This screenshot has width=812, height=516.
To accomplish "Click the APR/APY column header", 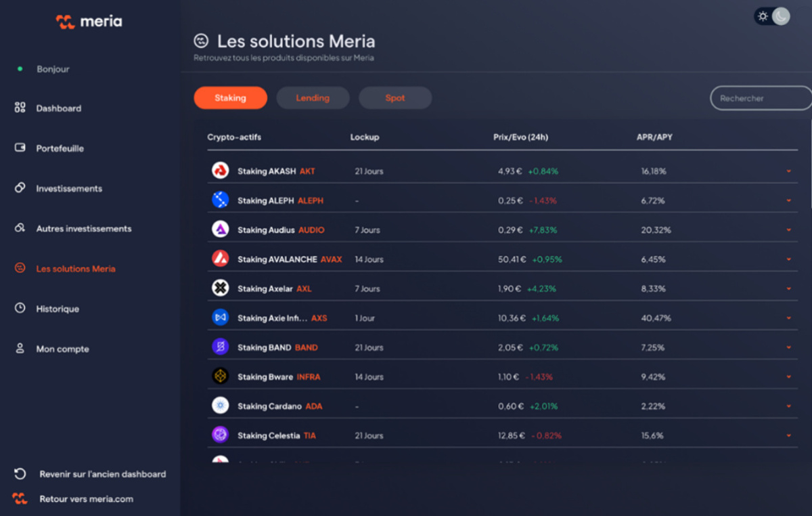I will (655, 137).
